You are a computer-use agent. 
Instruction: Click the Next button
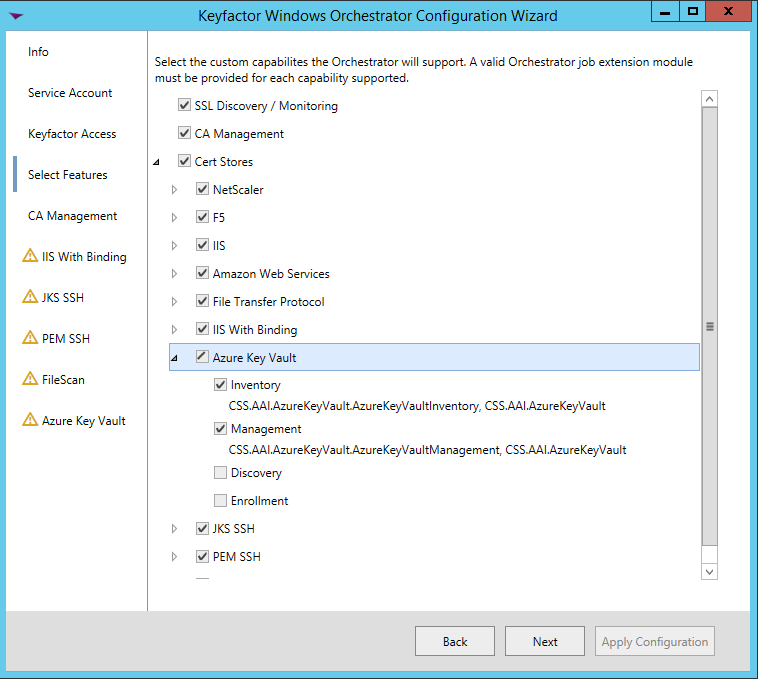(545, 641)
